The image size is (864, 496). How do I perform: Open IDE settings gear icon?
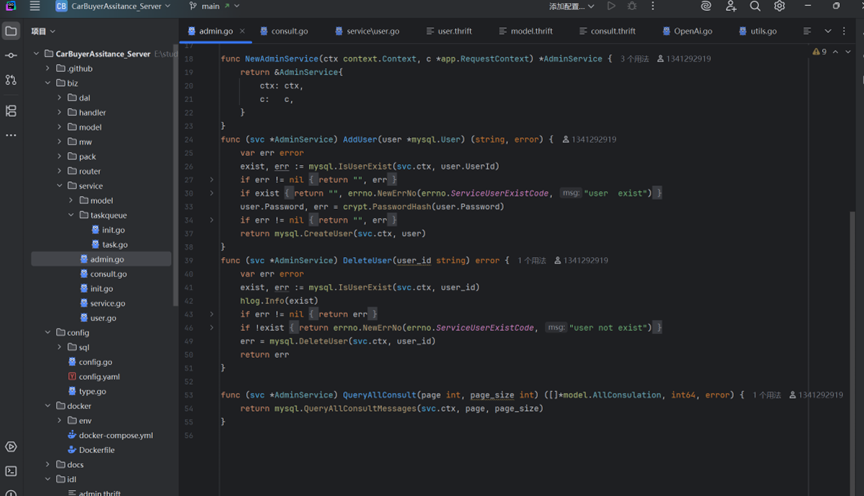tap(779, 6)
